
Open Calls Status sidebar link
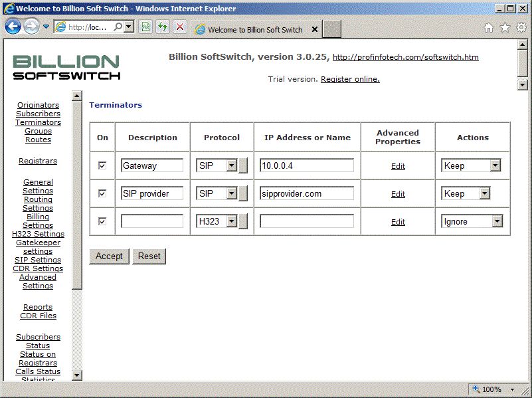(x=38, y=371)
